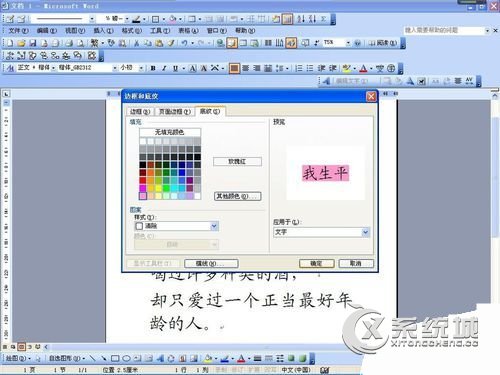Click the 横线 Horizontal Line button
The width and height of the screenshot is (500, 375).
[211, 263]
